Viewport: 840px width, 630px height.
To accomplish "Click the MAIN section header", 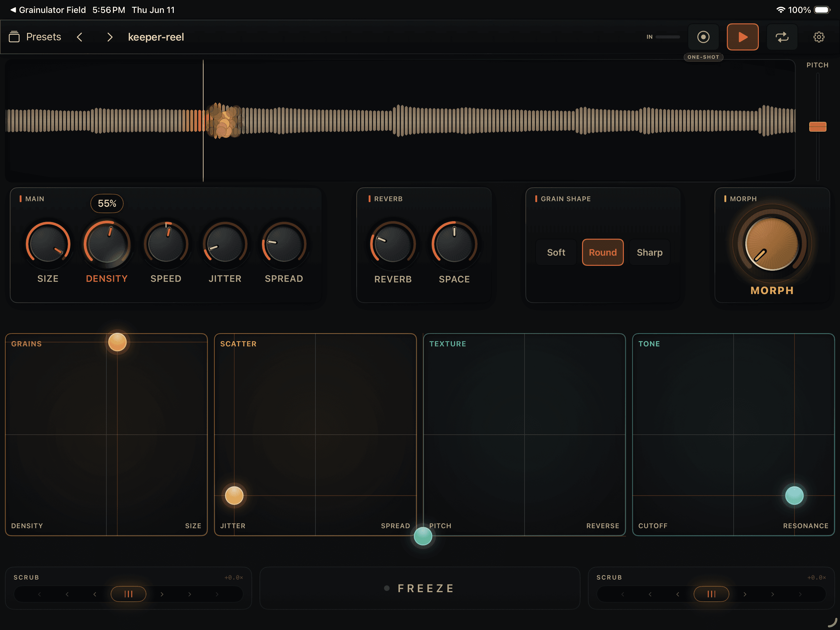I will [34, 199].
